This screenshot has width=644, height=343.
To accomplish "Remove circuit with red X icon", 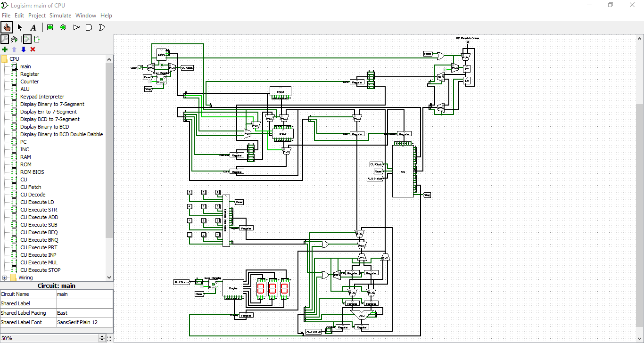I will pos(33,49).
